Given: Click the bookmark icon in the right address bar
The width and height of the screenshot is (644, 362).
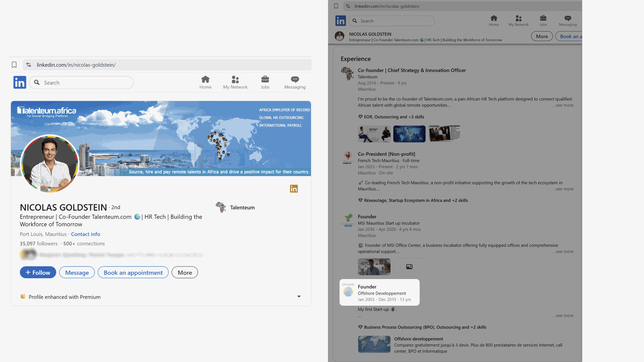Looking at the screenshot, I should 336,6.
